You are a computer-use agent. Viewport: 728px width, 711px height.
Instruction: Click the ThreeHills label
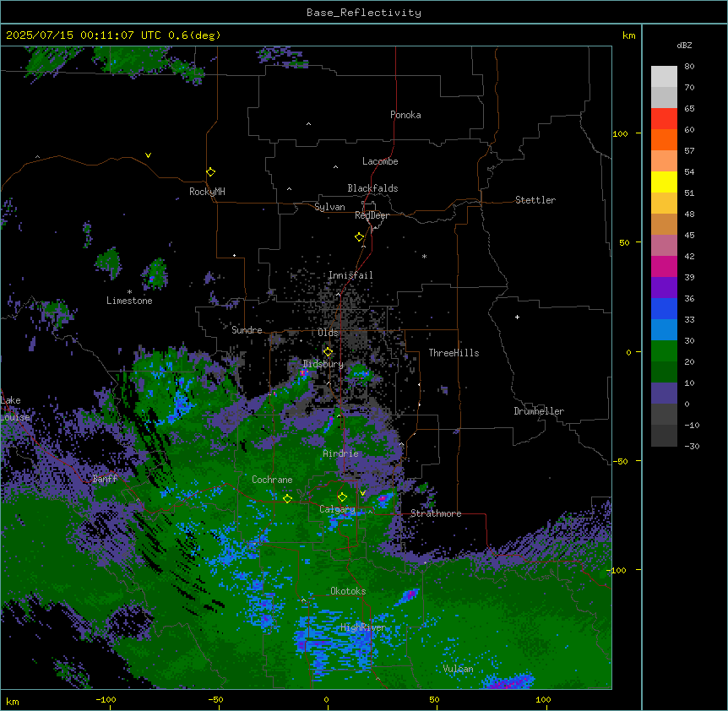tap(454, 353)
